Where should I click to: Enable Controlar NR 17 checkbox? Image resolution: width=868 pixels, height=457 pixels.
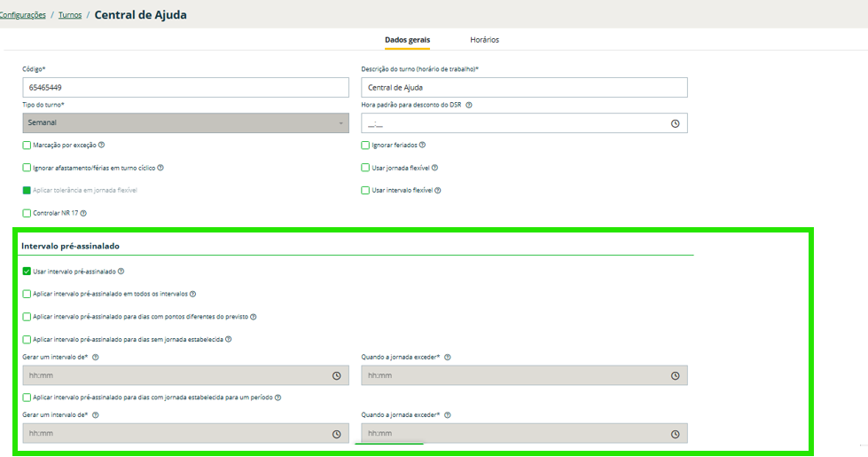[x=27, y=213]
